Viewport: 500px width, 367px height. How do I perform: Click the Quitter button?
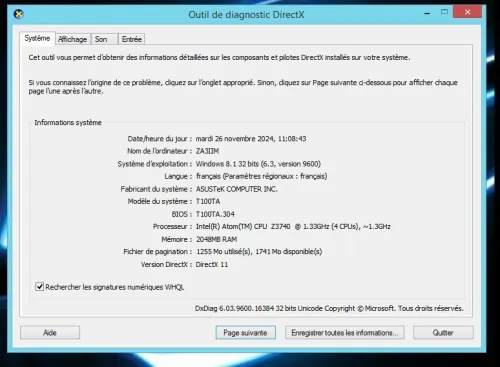443,333
